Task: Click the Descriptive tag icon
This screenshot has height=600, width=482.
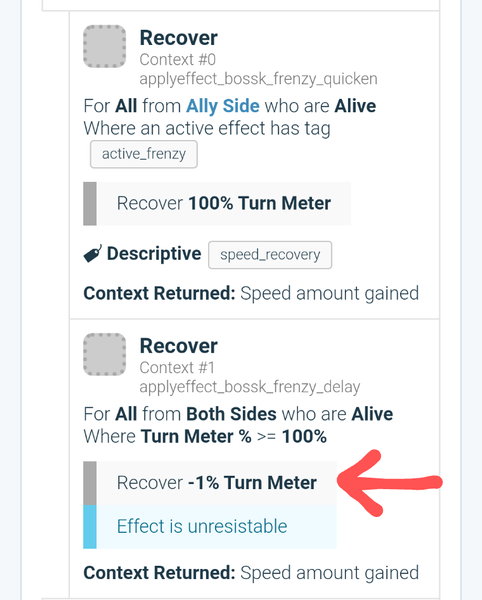Action: point(93,254)
